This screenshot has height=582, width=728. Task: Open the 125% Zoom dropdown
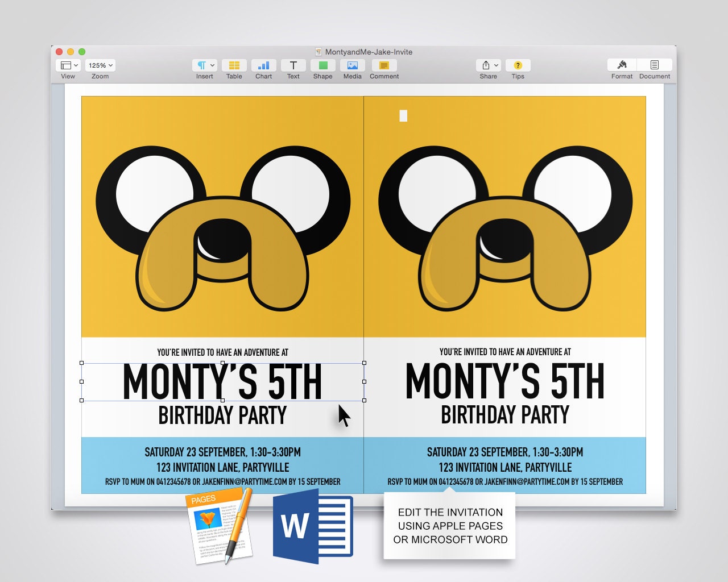[100, 65]
